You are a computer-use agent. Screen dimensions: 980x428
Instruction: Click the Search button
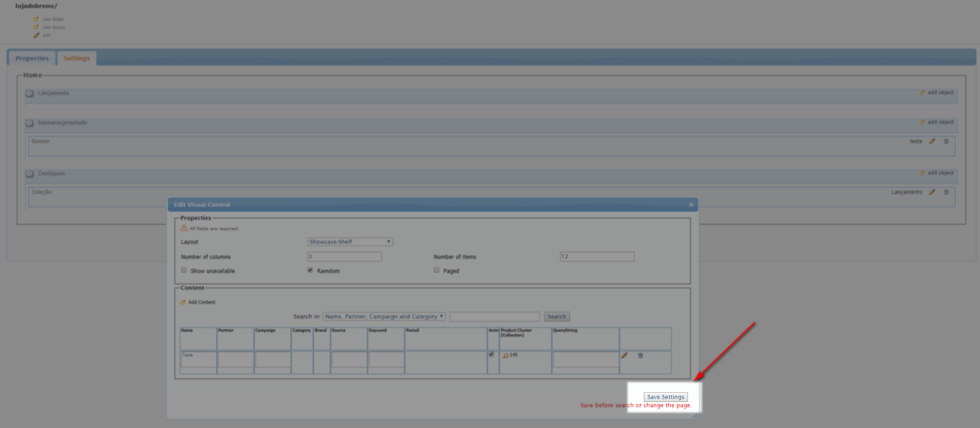click(557, 317)
